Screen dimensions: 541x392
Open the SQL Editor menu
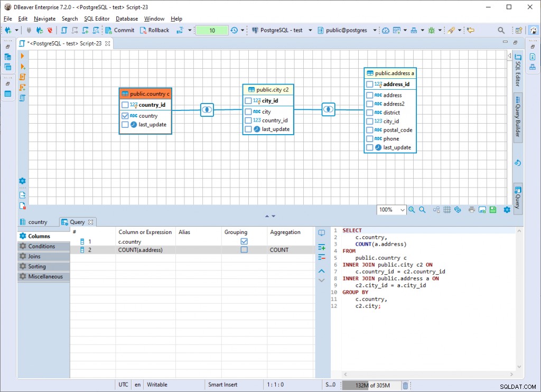coord(97,18)
